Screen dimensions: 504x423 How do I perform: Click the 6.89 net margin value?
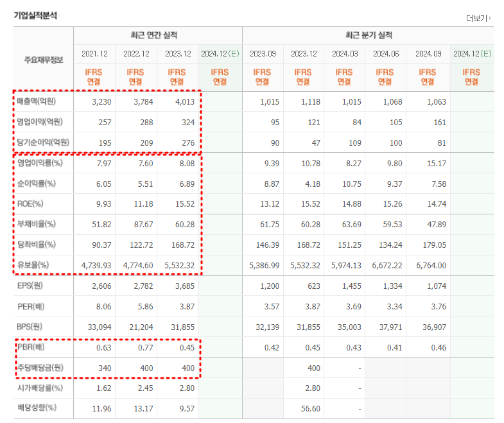click(x=187, y=184)
